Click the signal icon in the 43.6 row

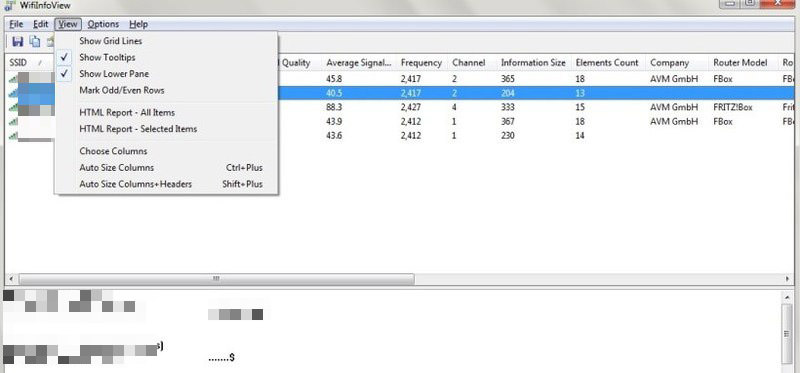coord(13,136)
